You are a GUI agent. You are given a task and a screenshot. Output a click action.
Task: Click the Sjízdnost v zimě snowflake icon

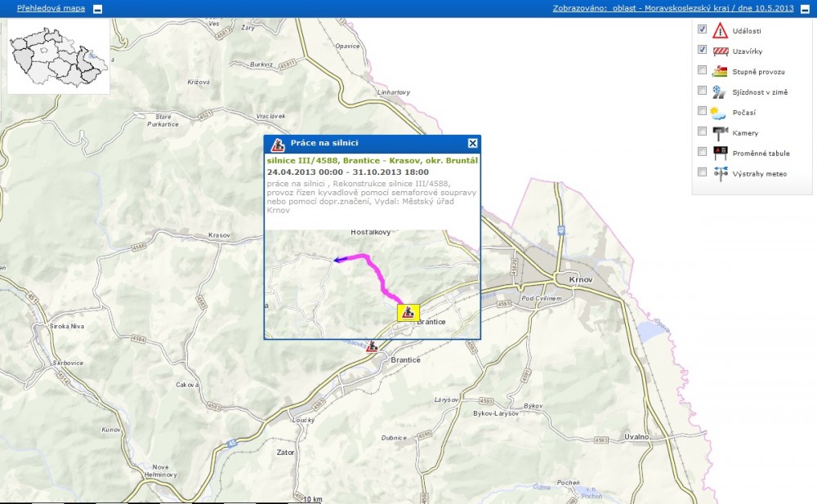(x=720, y=91)
